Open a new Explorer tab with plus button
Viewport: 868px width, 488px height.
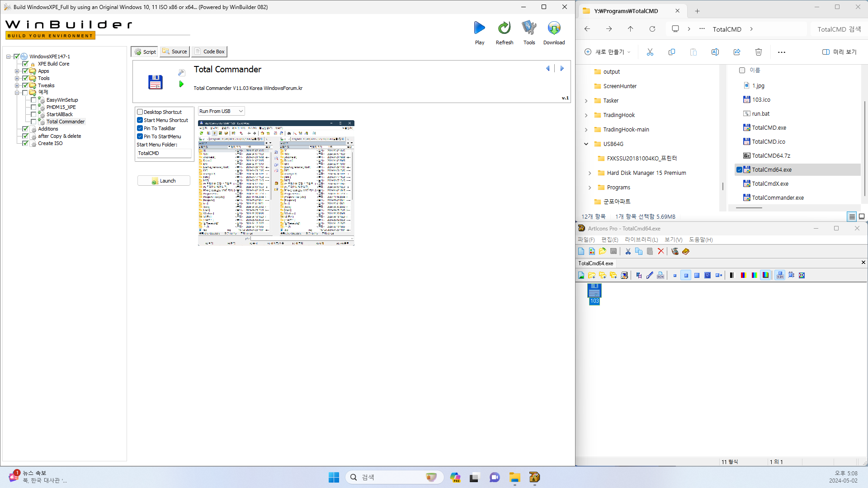coord(697,11)
